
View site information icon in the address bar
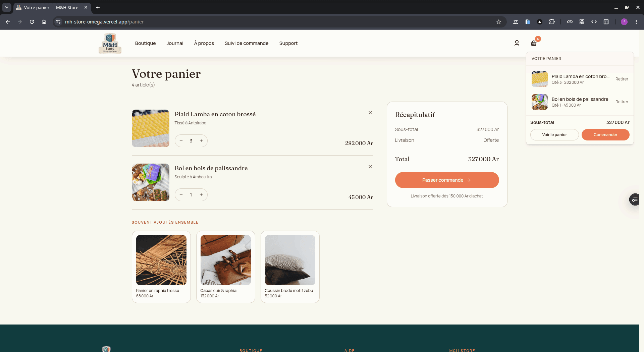[x=58, y=22]
